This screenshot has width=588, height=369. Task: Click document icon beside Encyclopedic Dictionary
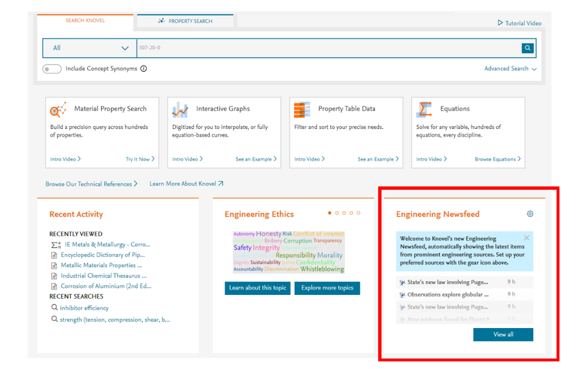point(54,255)
